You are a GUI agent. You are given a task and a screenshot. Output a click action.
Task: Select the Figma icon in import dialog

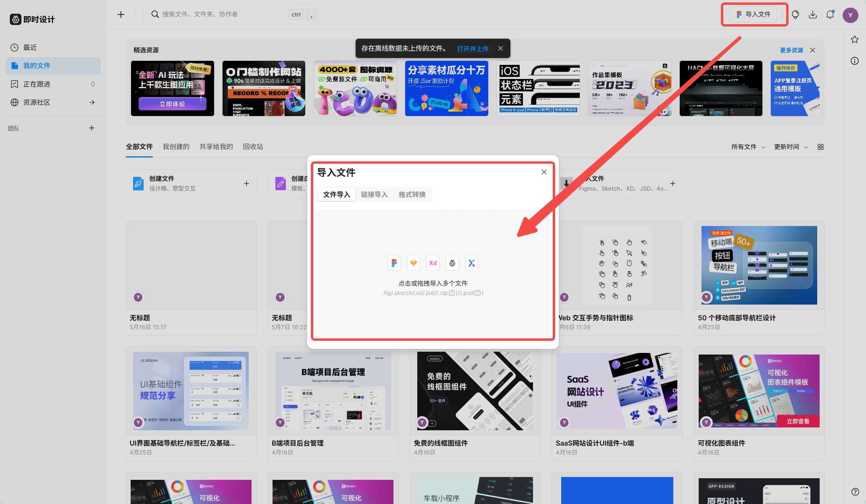click(x=394, y=263)
